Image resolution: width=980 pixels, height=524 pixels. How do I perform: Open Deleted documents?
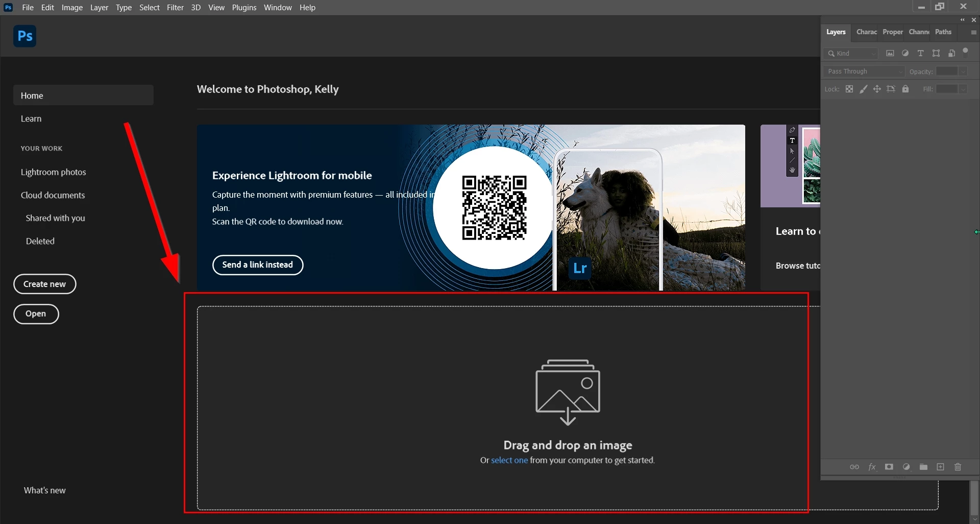[40, 241]
